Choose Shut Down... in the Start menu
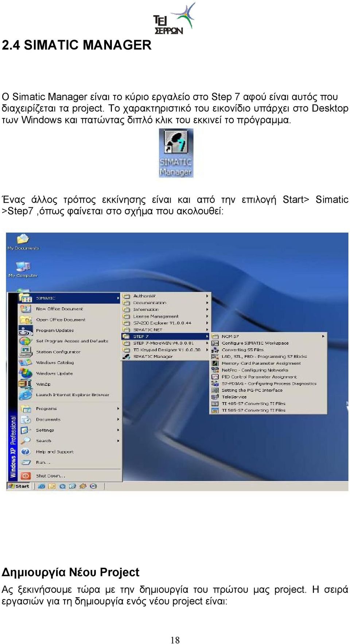The image size is (350, 644). (x=70, y=476)
